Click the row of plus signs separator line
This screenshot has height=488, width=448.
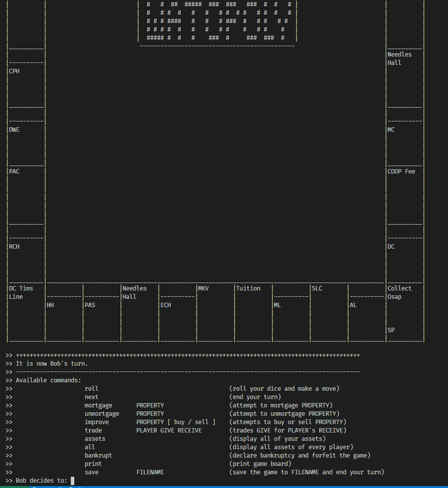[188, 355]
